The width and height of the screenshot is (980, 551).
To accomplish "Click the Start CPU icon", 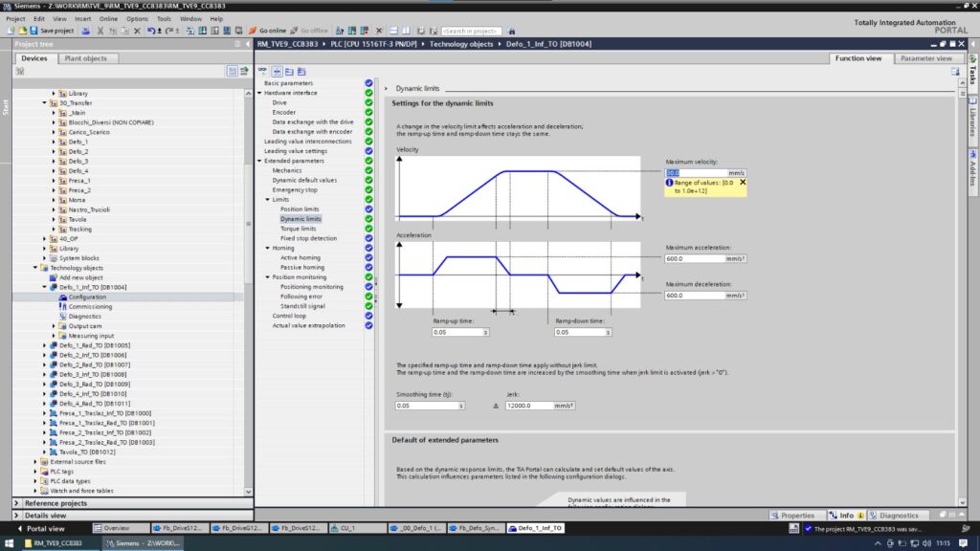I will pyautogui.click(x=352, y=31).
